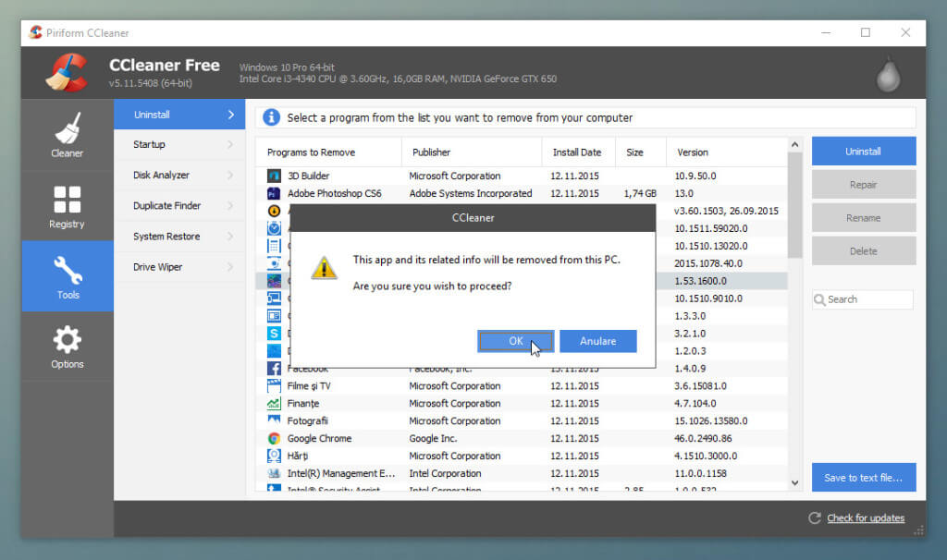The image size is (947, 560).
Task: Click the Check for updates link
Action: tap(866, 518)
